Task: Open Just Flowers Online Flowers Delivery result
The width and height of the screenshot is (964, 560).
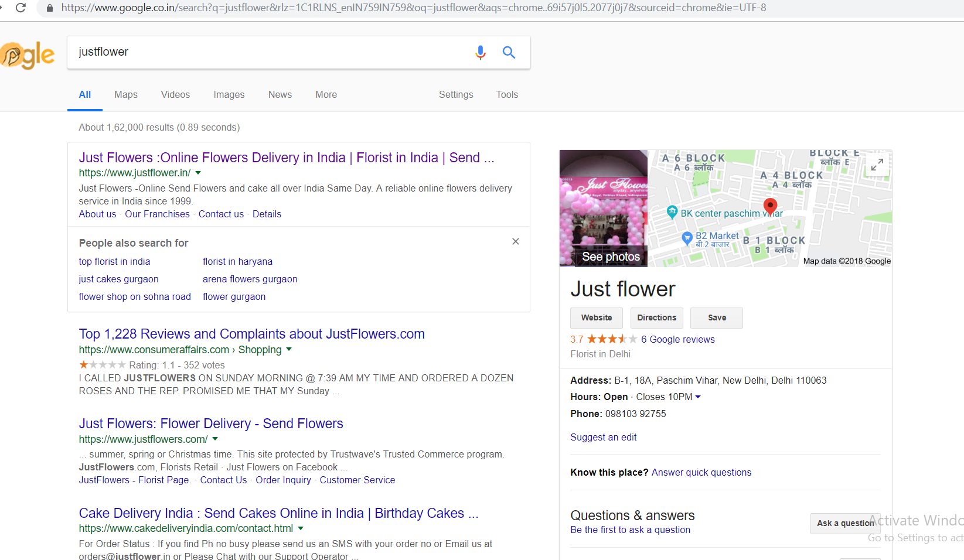Action: [287, 158]
